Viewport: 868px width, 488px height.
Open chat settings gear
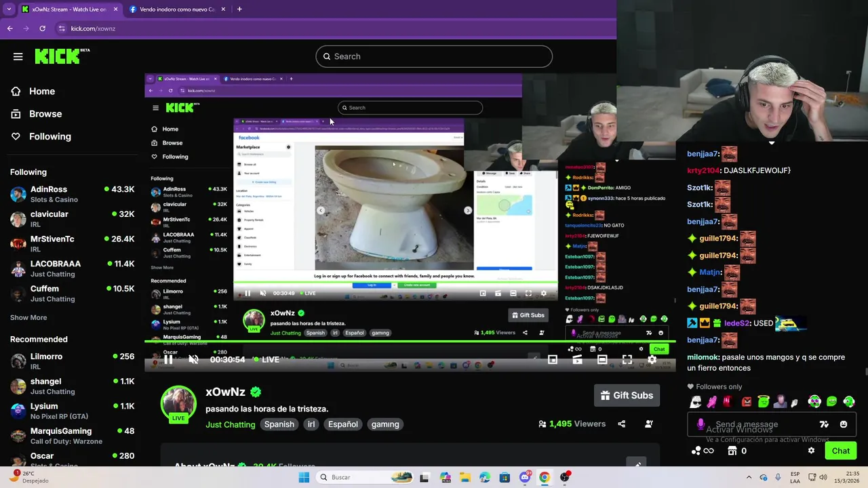pos(811,451)
